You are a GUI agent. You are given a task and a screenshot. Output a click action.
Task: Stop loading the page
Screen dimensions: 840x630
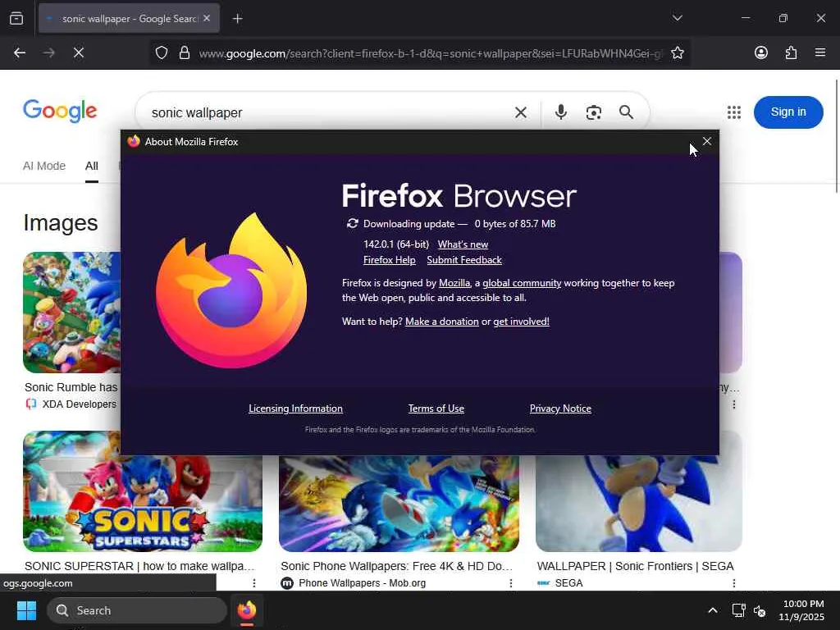78,52
